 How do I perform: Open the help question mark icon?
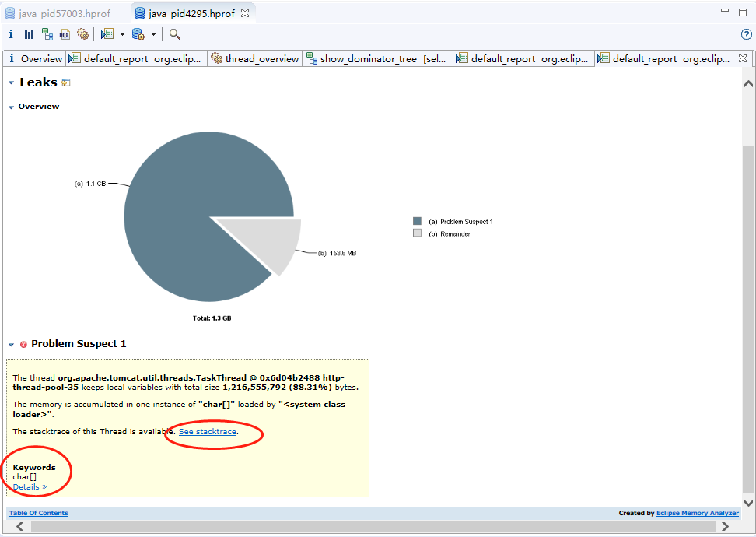point(746,34)
